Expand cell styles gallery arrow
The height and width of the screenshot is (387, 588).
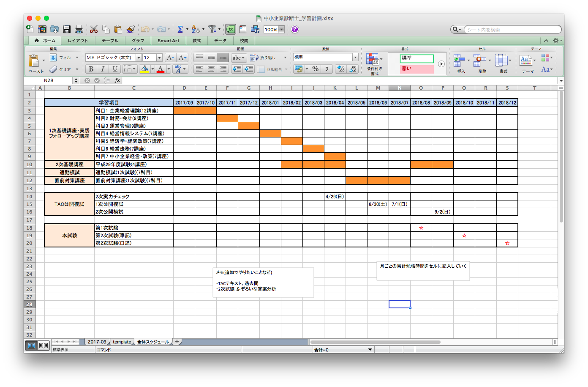pos(441,64)
